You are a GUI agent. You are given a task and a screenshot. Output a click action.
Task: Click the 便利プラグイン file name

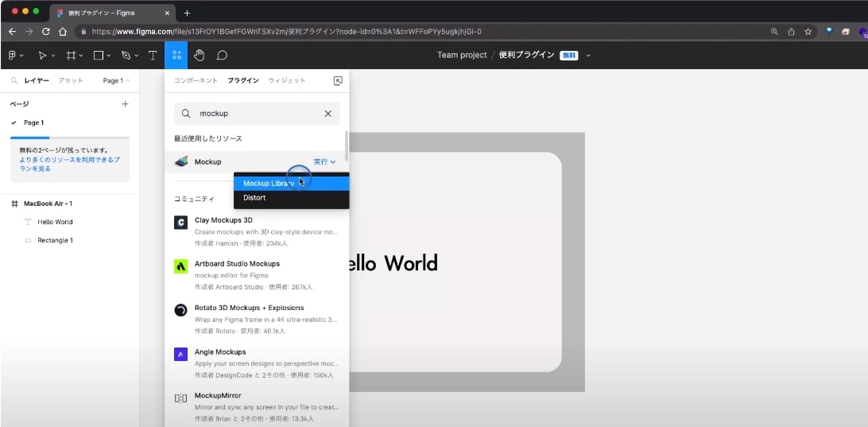coord(526,56)
